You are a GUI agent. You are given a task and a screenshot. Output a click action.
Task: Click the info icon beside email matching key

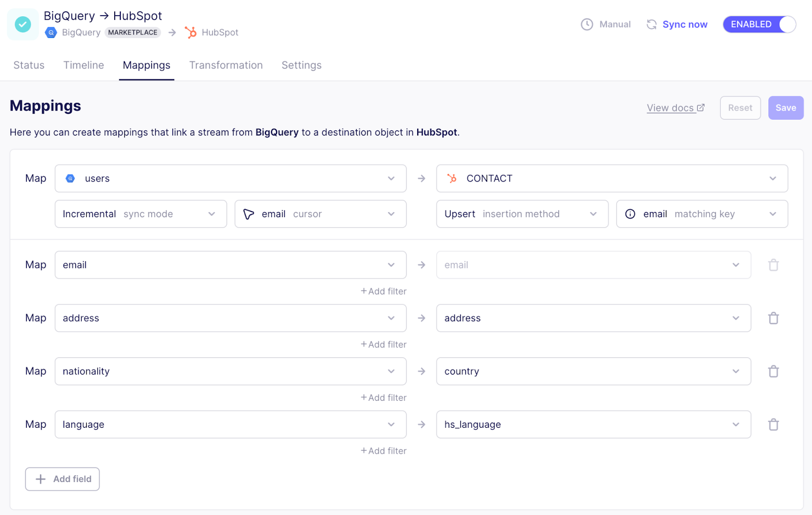pos(630,214)
